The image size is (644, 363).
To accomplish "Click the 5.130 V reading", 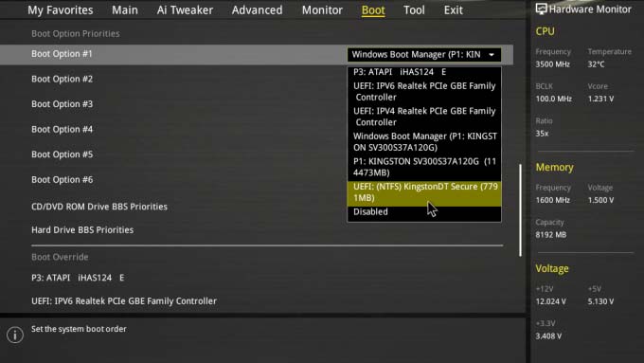I will (x=600, y=301).
